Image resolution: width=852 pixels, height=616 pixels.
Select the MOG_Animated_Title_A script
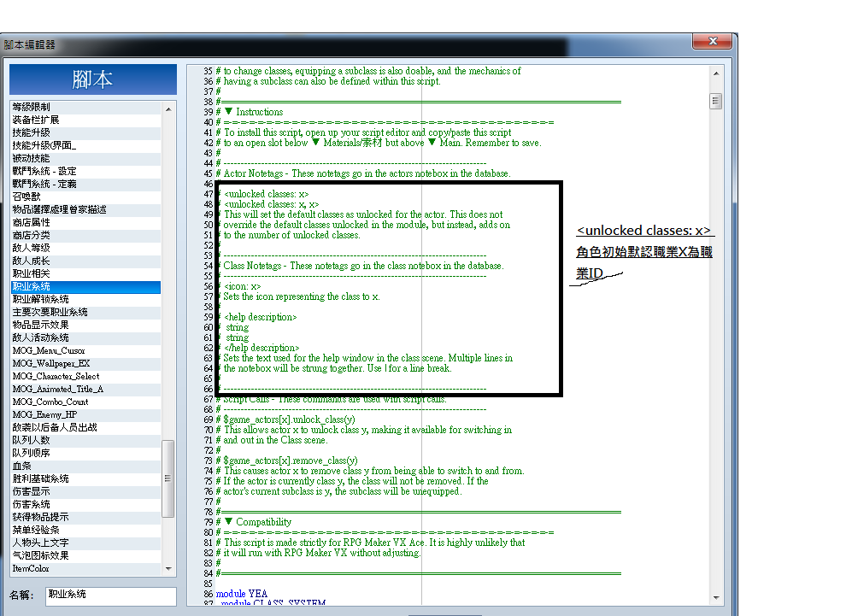click(85, 389)
